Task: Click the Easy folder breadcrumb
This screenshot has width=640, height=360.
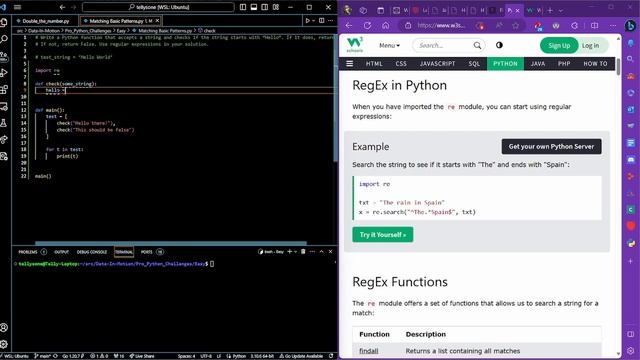Action: pyautogui.click(x=121, y=31)
